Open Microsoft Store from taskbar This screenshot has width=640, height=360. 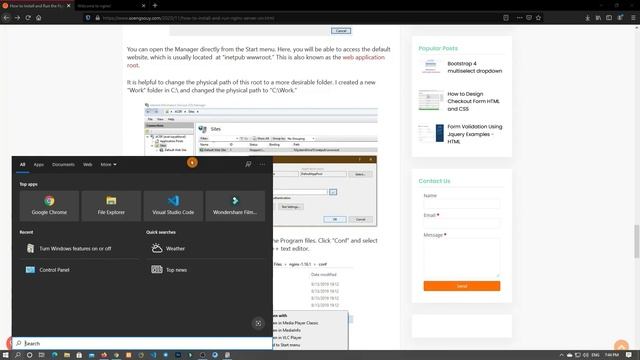pyautogui.click(x=79, y=355)
